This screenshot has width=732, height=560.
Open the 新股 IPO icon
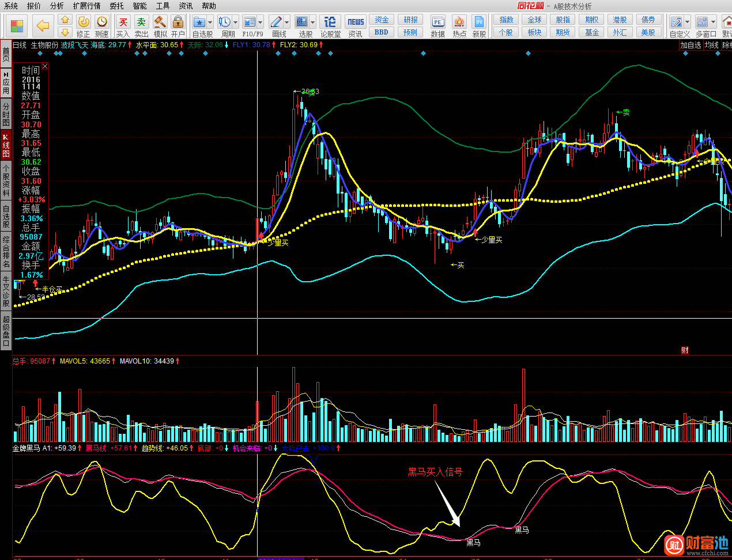(x=479, y=22)
